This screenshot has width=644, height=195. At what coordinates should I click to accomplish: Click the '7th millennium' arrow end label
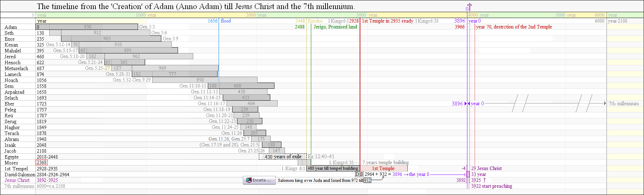[624, 103]
